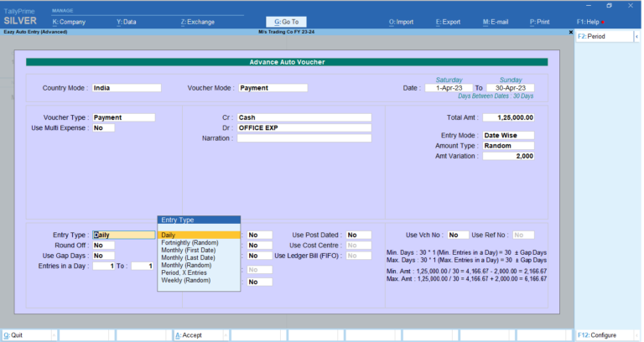Open the O: Import menu
Image resolution: width=644 pixels, height=342 pixels.
402,22
